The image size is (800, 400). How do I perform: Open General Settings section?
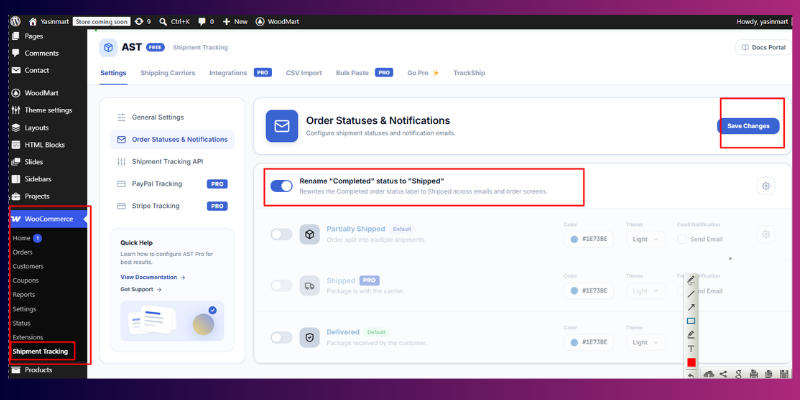[x=172, y=117]
